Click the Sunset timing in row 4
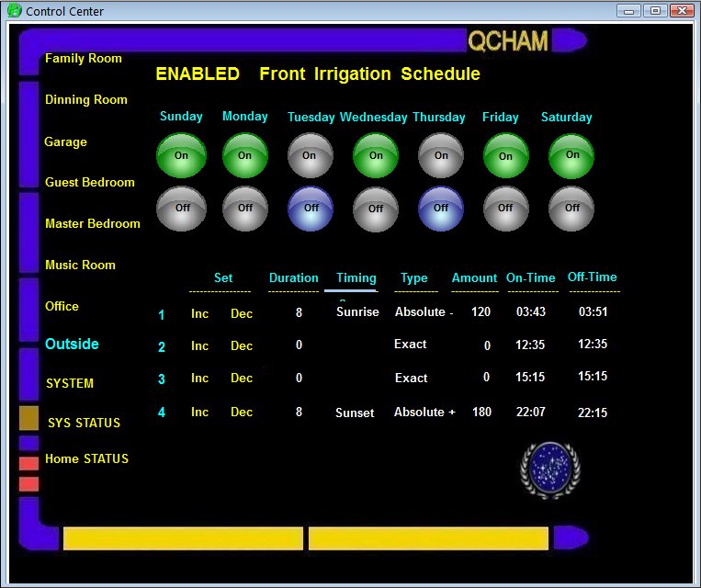The width and height of the screenshot is (701, 588). (355, 413)
